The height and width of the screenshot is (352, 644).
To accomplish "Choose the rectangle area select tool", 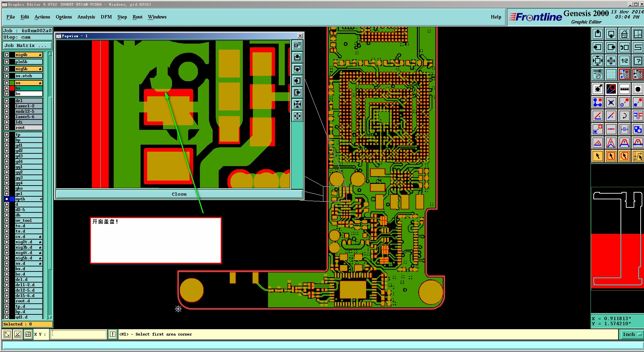I will click(x=611, y=156).
